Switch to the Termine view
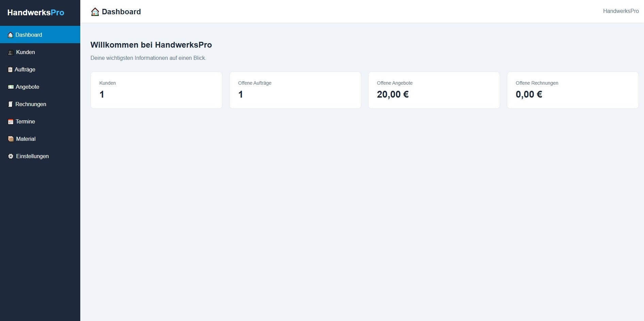644x321 pixels. click(x=40, y=121)
